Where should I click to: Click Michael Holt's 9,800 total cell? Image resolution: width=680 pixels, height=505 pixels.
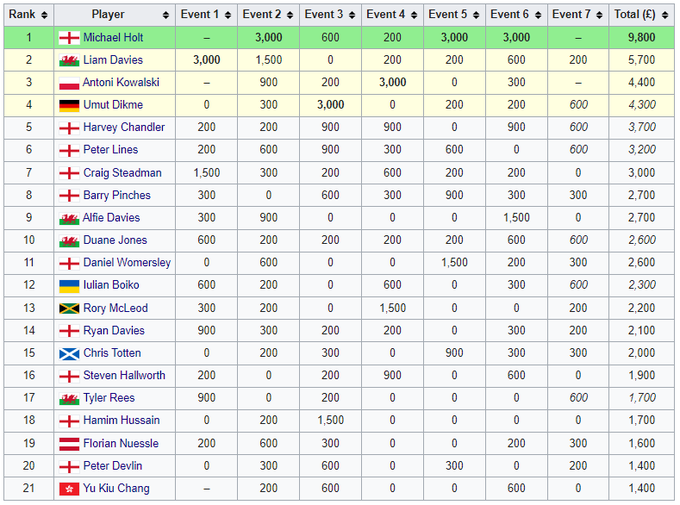click(x=642, y=37)
